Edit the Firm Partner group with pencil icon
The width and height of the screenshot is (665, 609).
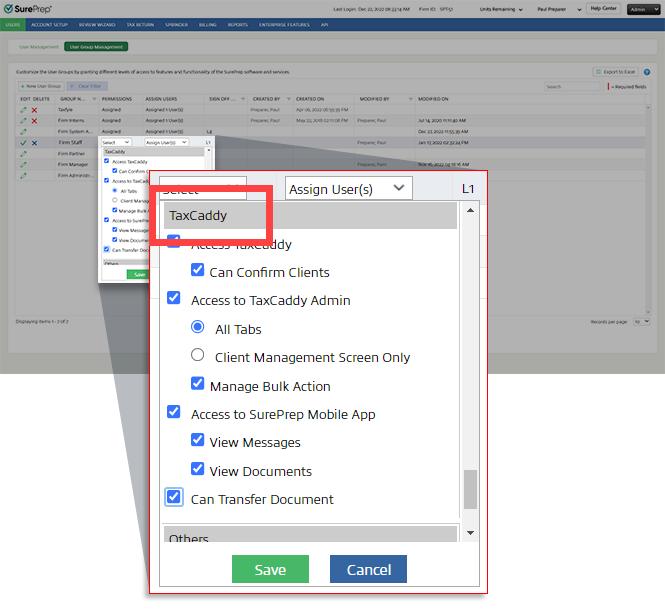(23, 154)
